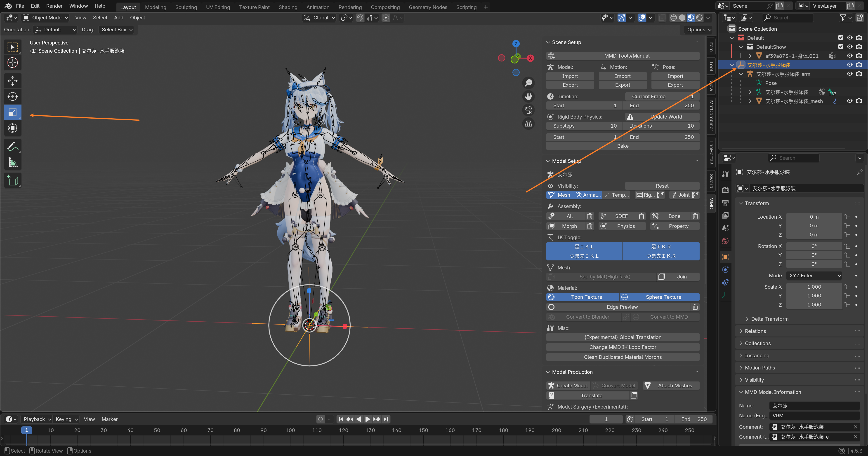868x456 pixels.
Task: Hide the DefaultShow collection in viewport
Action: point(849,47)
